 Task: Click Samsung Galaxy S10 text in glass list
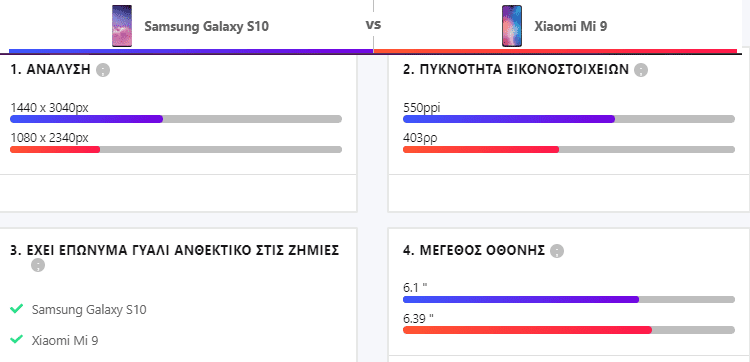coord(89,310)
